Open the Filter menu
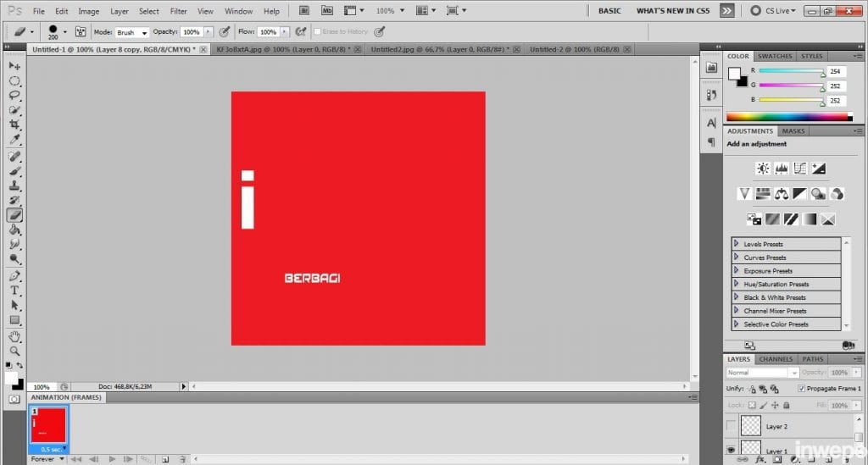Screen dimensions: 868x465 178,12
